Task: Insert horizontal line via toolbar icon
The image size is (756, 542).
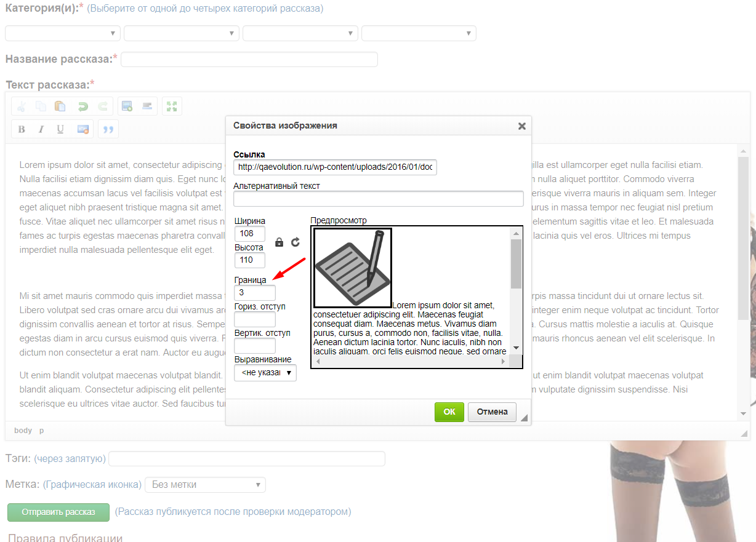Action: pos(147,106)
